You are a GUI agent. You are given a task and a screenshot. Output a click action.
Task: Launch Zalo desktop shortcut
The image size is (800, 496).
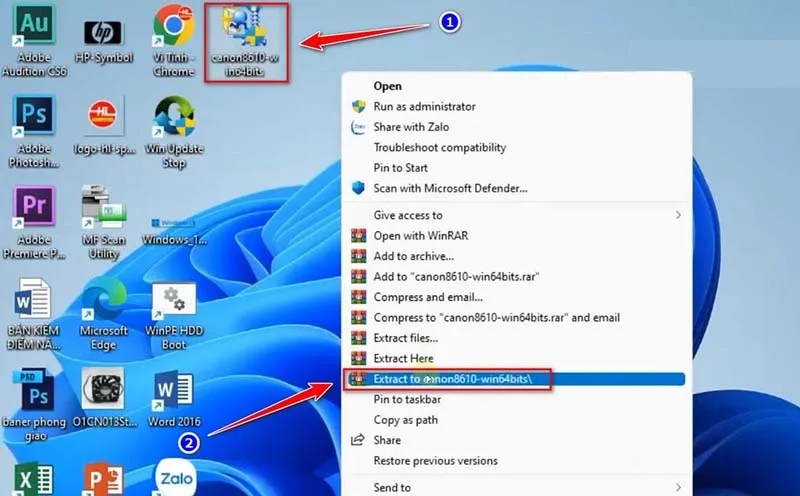(x=176, y=477)
